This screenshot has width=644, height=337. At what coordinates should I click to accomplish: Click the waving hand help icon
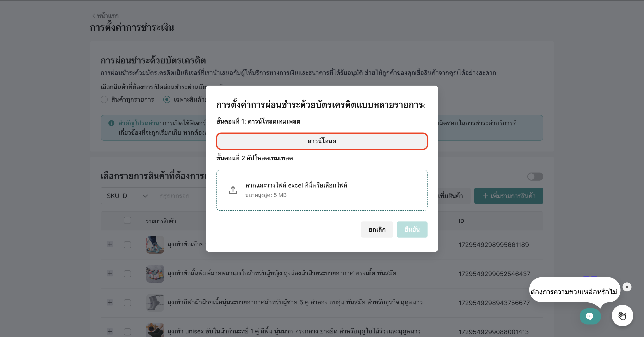[622, 316]
